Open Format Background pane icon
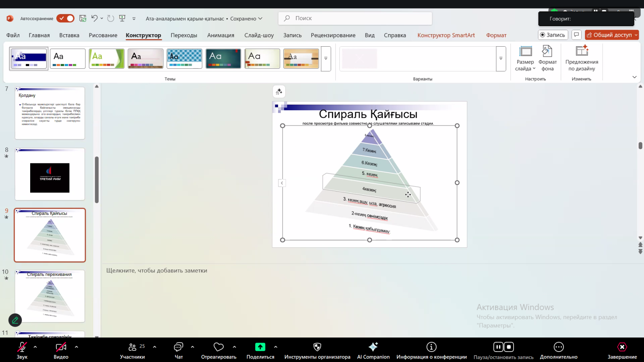Image resolution: width=644 pixels, height=362 pixels. pyautogui.click(x=547, y=51)
